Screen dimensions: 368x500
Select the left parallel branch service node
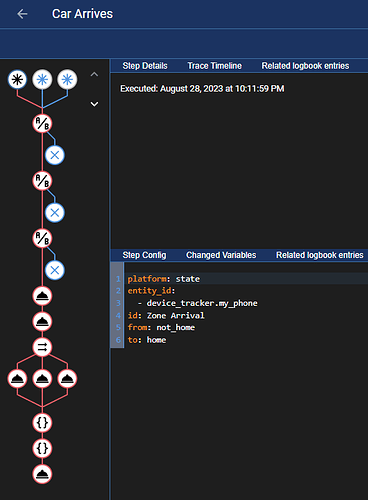point(17,379)
